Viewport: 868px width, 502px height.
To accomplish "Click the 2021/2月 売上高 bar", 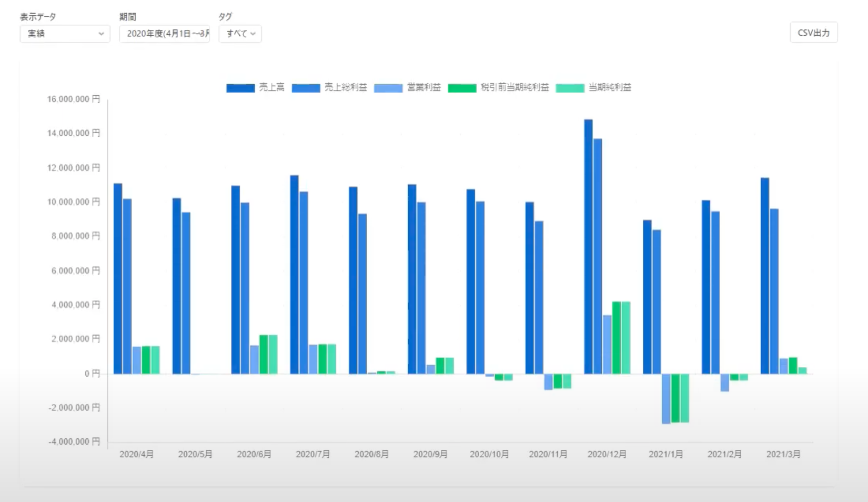I will pos(706,287).
